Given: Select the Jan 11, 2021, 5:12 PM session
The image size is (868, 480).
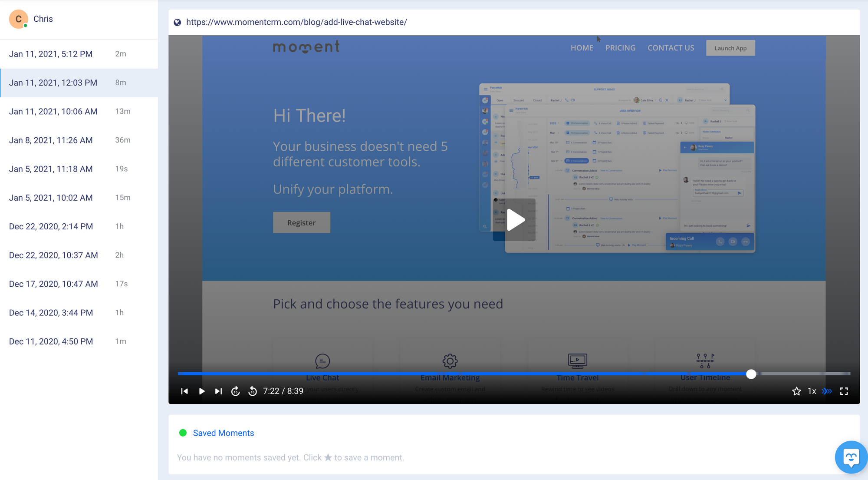Looking at the screenshot, I should (x=51, y=54).
